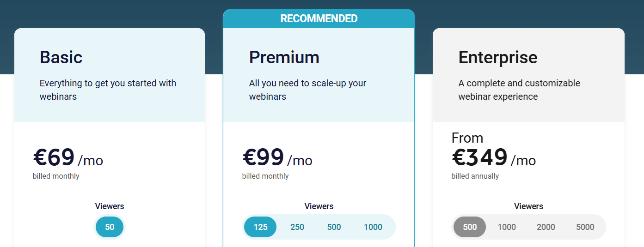Switch Enterprise plan to 2000 viewers

[x=546, y=227]
